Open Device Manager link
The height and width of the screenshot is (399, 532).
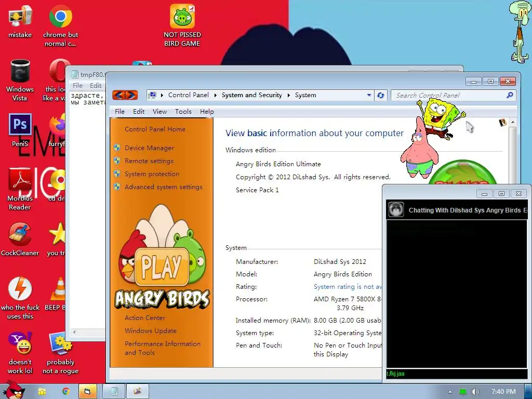[x=149, y=148]
